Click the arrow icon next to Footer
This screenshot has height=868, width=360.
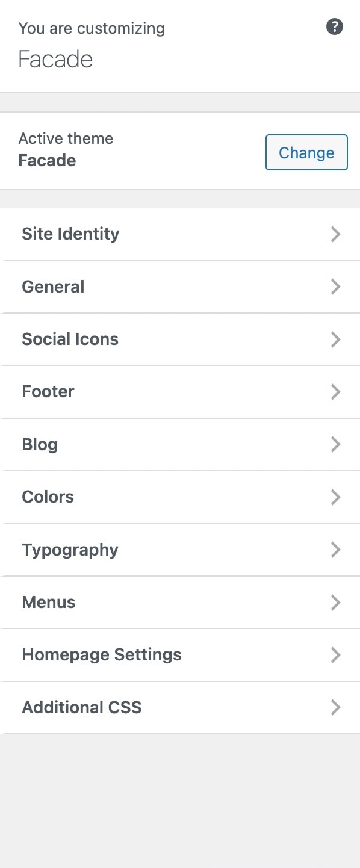tap(336, 392)
